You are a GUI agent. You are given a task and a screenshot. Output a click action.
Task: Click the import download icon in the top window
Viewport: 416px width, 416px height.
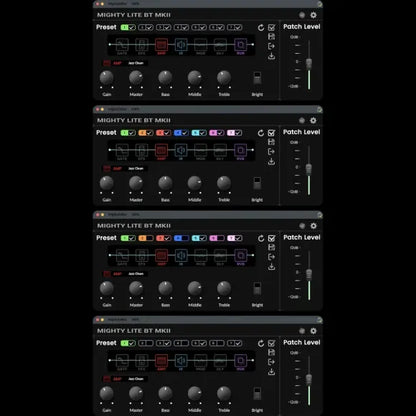271,56
